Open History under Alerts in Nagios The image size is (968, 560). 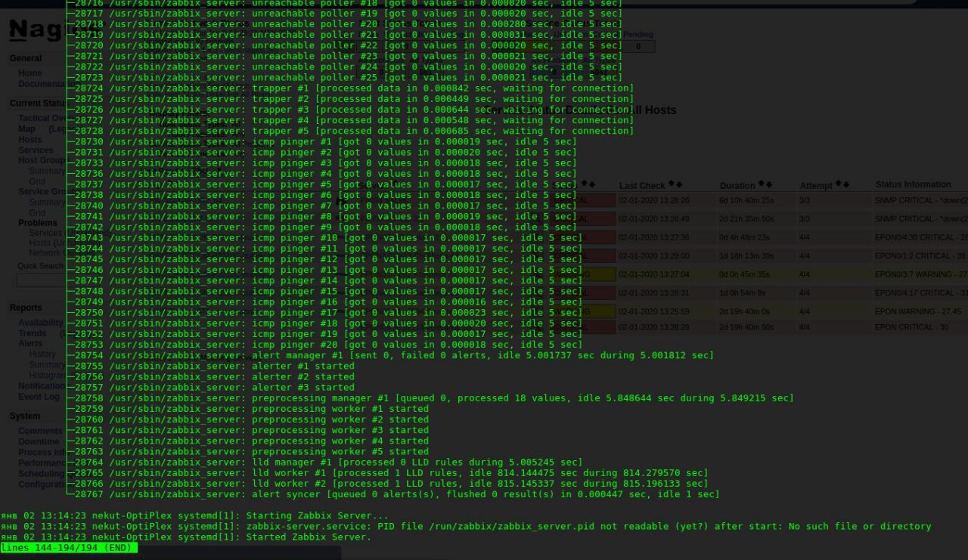coord(42,354)
